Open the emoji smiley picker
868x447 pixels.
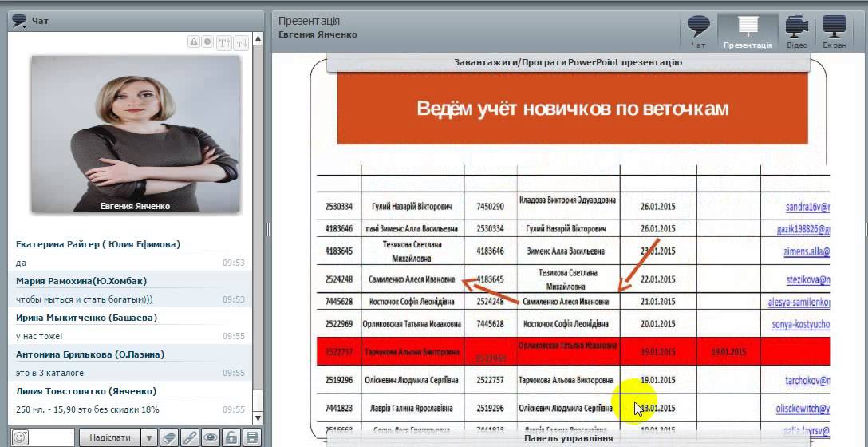19,437
